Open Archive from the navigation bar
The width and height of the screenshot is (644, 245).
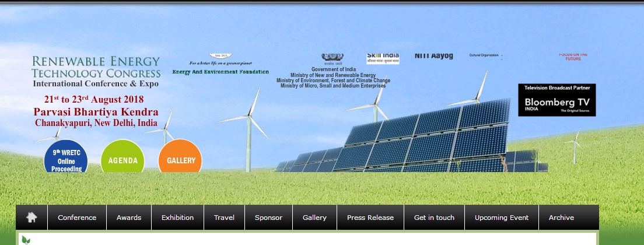coord(561,218)
